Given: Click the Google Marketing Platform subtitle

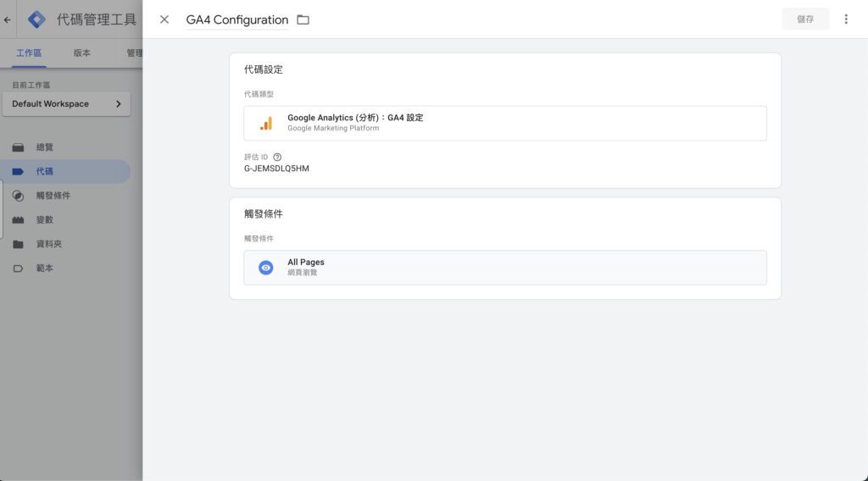Looking at the screenshot, I should 333,128.
